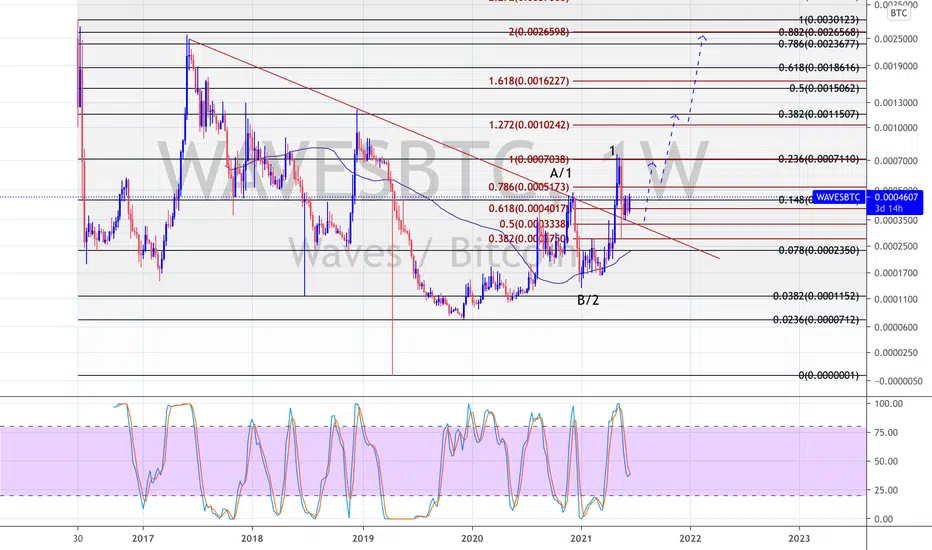932x550 pixels.
Task: Click 0.0010000 on the price scale
Action: [x=896, y=128]
